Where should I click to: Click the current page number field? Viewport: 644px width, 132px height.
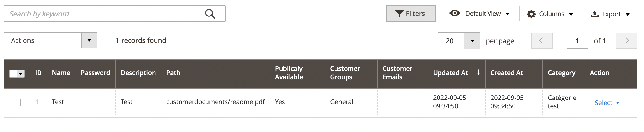coord(577,41)
